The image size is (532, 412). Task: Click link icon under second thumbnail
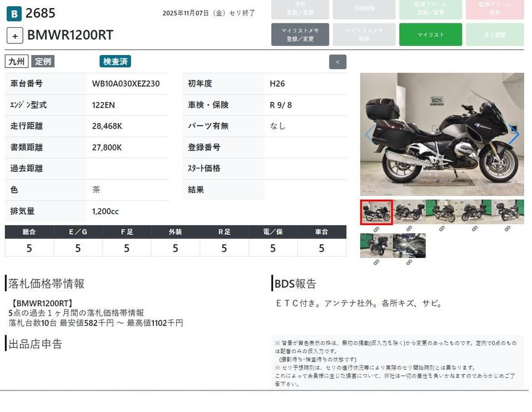point(409,229)
